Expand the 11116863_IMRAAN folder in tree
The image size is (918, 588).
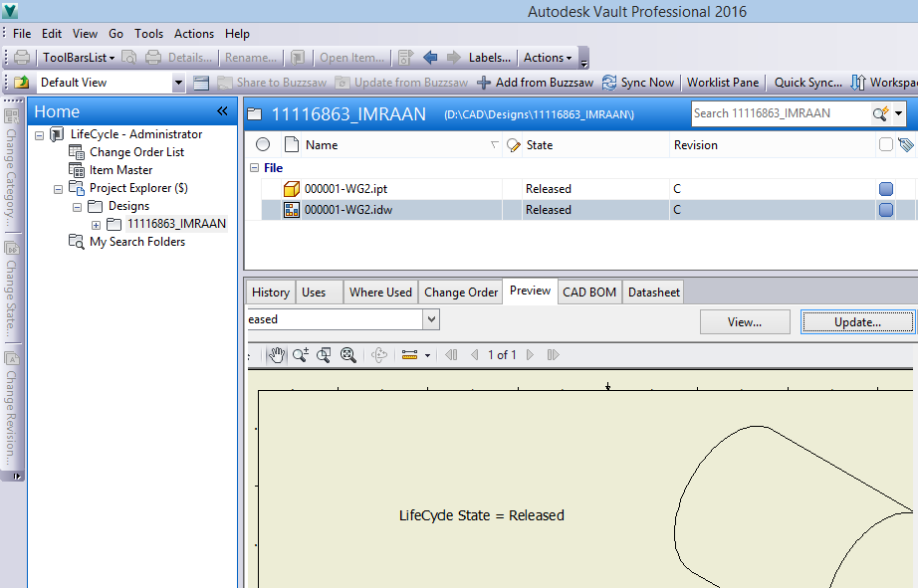coord(96,224)
